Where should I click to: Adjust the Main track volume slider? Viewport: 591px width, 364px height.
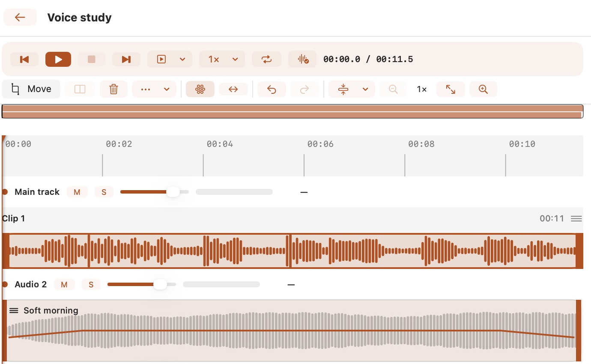tap(155, 192)
